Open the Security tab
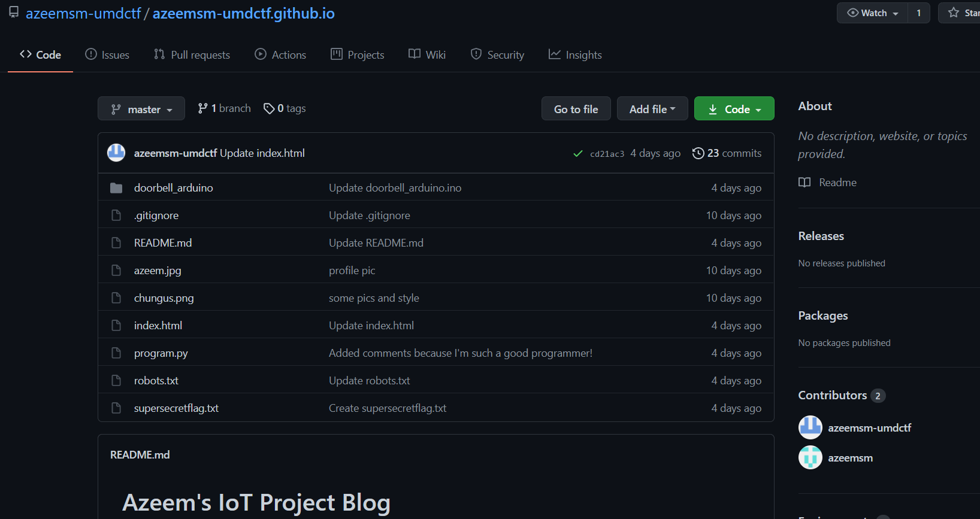Image resolution: width=980 pixels, height=519 pixels. (497, 54)
